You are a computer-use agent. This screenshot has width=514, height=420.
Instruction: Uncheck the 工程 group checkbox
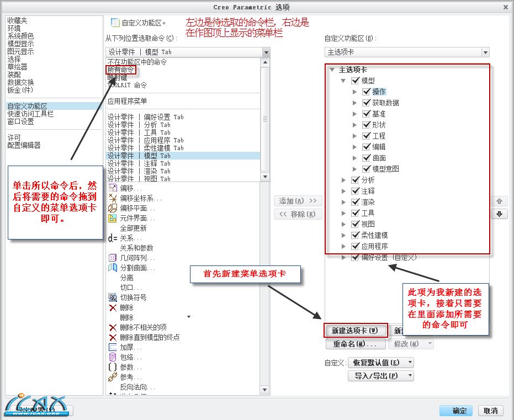coord(366,136)
